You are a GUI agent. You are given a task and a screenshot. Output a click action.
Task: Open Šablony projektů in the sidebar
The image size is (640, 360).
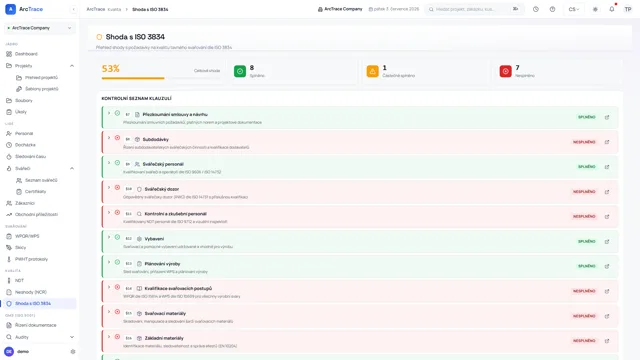[41, 89]
